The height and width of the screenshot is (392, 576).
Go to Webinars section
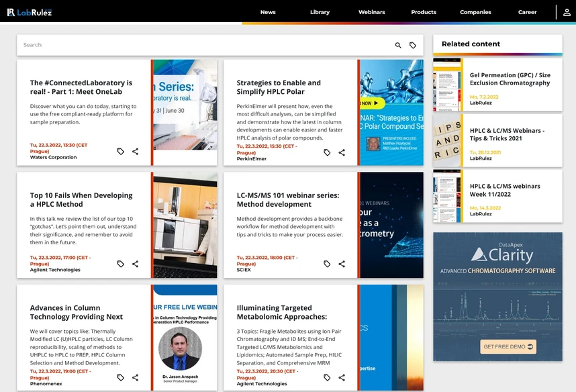pos(372,12)
